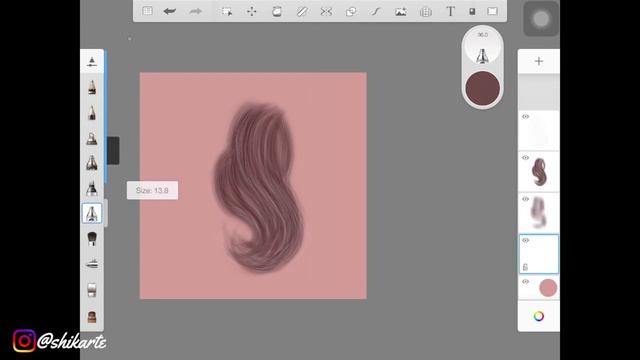The height and width of the screenshot is (360, 640).
Task: Redo the undone stroke
Action: pos(196,11)
